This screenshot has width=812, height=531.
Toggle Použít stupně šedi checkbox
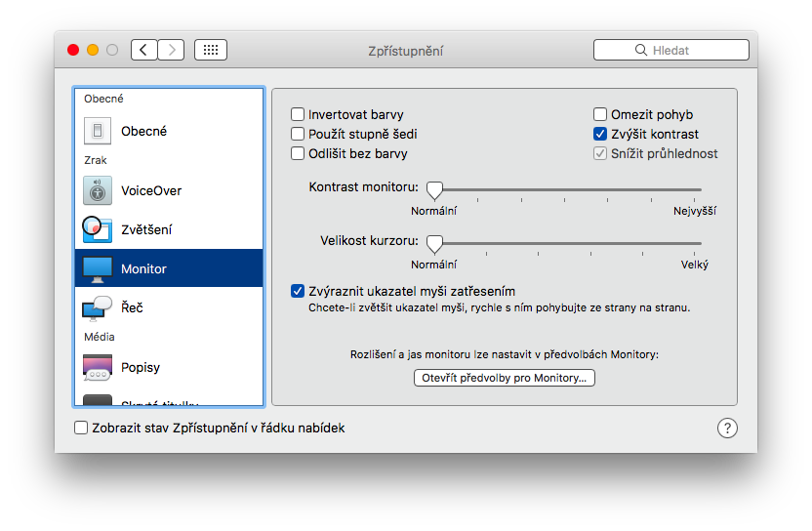(x=299, y=134)
